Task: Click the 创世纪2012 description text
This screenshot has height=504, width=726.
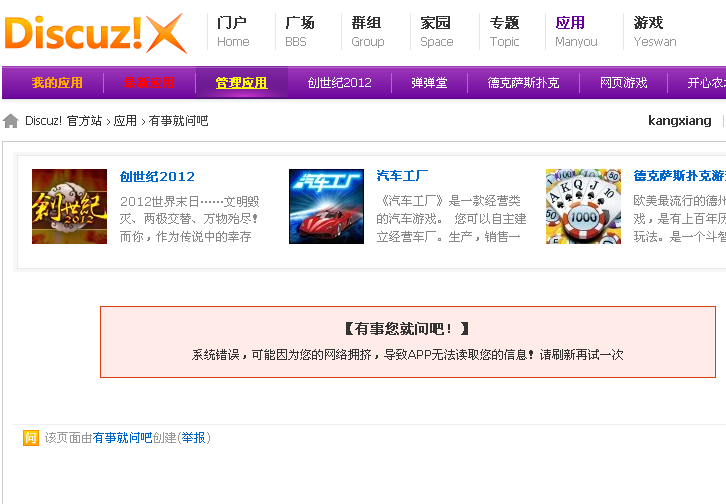Action: point(189,219)
